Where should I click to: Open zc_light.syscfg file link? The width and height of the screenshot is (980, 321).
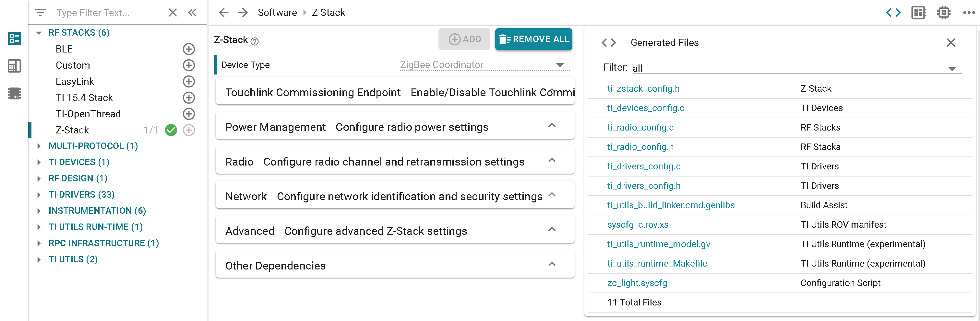point(637,283)
